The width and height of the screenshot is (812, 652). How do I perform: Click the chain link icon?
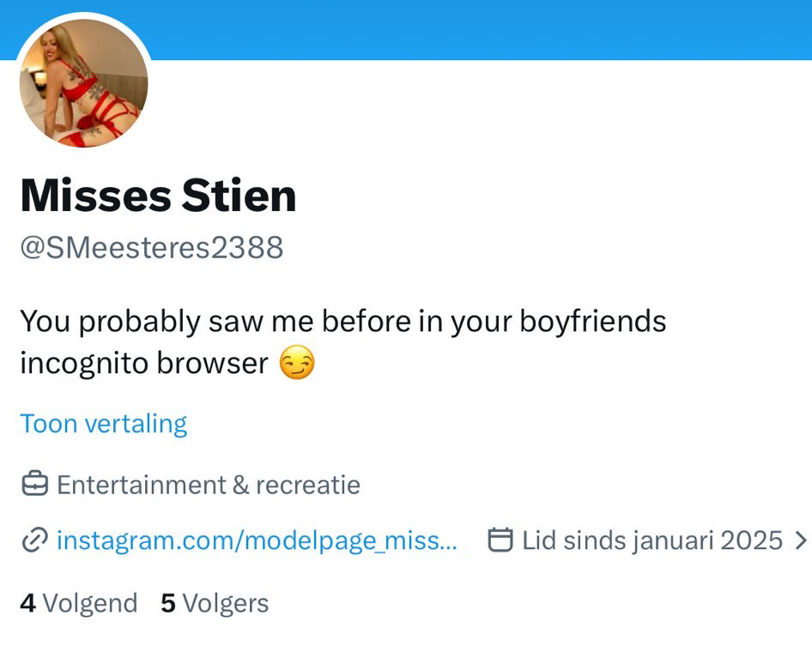click(34, 540)
